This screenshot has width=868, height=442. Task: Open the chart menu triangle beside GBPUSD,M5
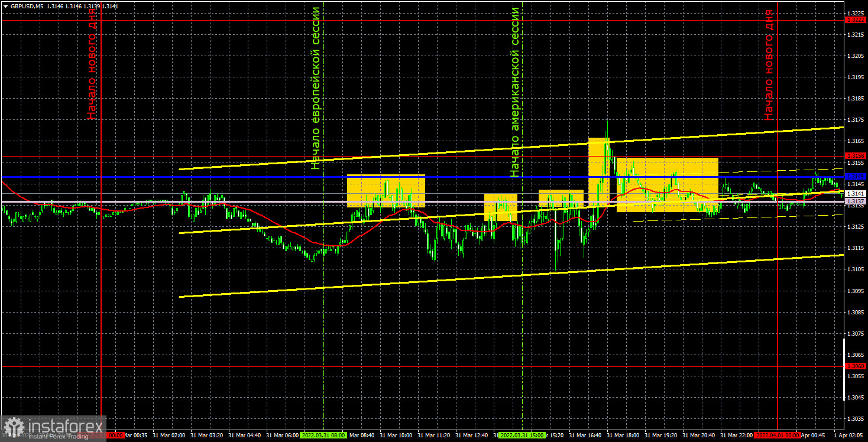(x=5, y=6)
